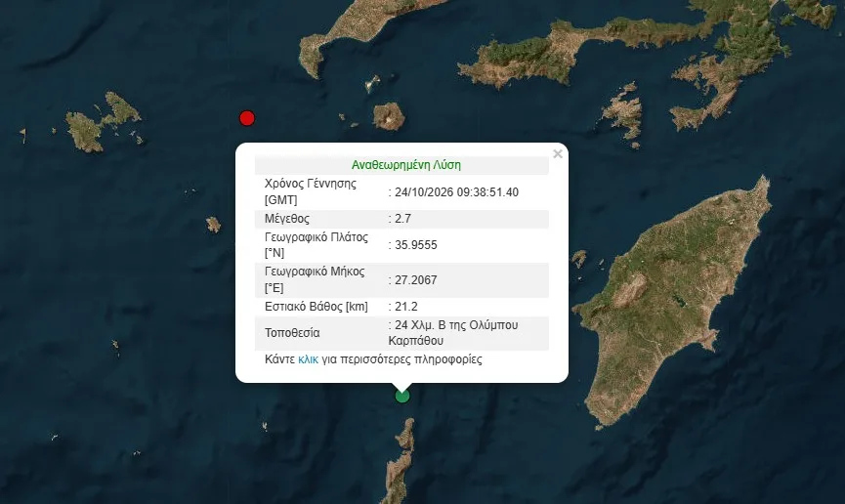Image resolution: width=845 pixels, height=504 pixels.
Task: Select the longitude value '27.2067'
Action: pyautogui.click(x=415, y=280)
